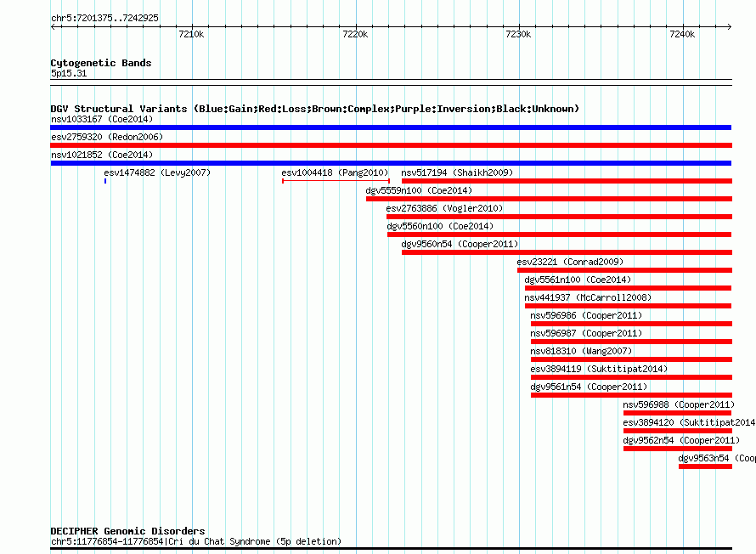Open the nsv441937 (McCarroll2008) variant
Viewport: 756px width, 554px height.
click(588, 297)
